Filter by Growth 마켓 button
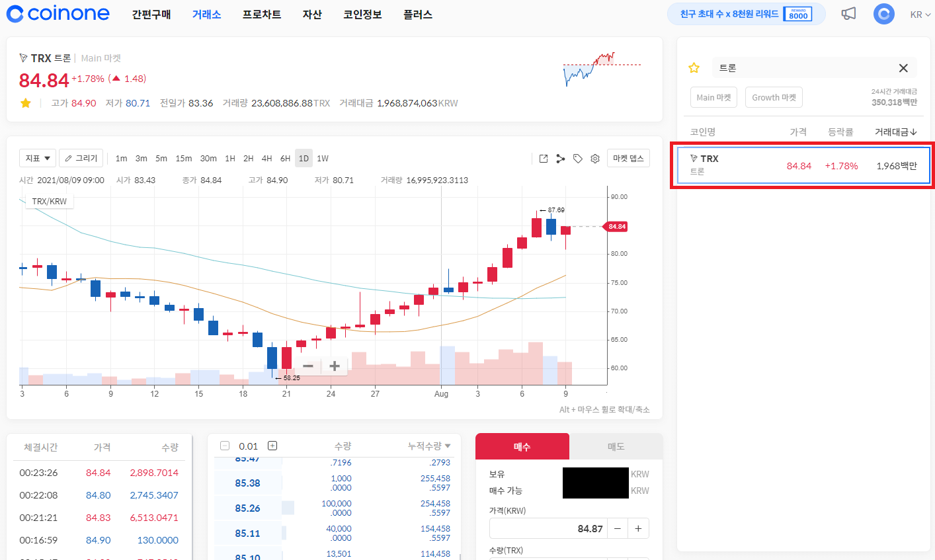Viewport: 935px width, 560px height. coord(774,97)
